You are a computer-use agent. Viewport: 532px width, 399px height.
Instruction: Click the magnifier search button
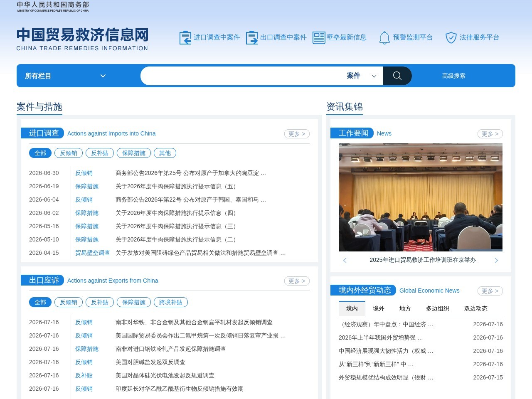tap(397, 76)
